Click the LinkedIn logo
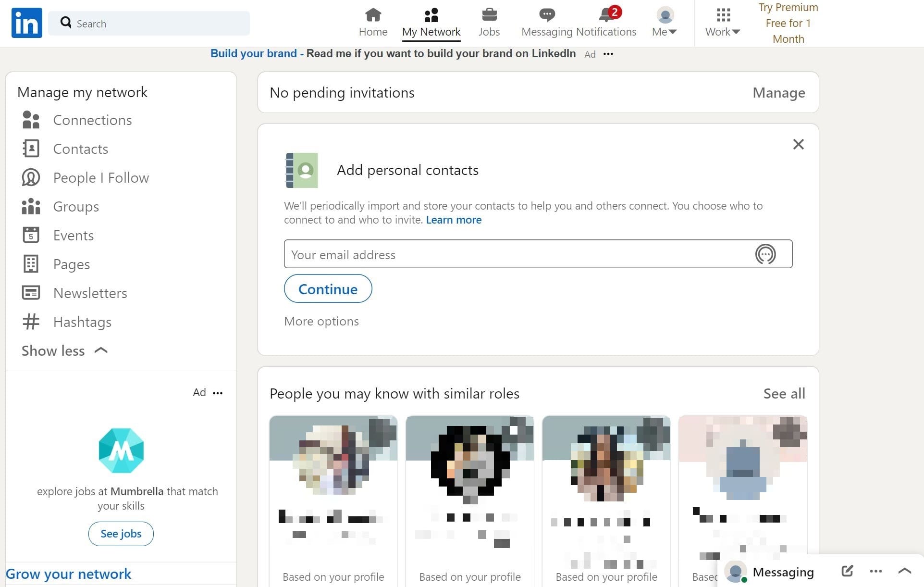Viewport: 924px width, 587px height. pos(26,23)
